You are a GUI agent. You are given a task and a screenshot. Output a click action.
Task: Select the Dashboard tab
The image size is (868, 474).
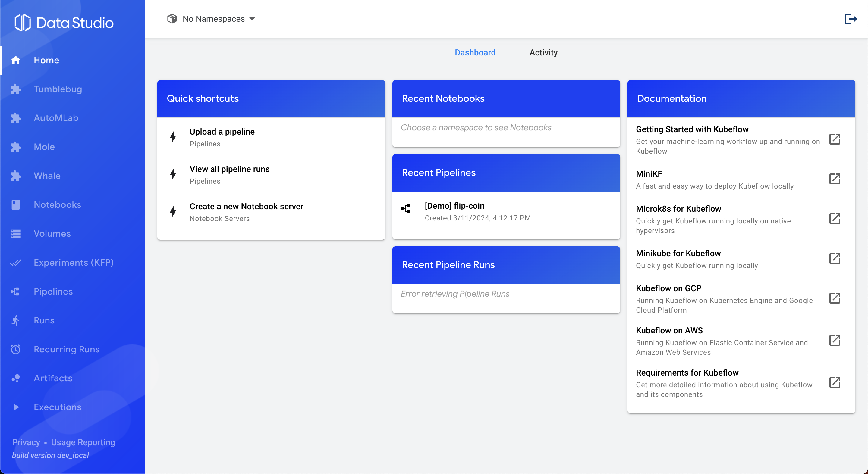tap(475, 52)
